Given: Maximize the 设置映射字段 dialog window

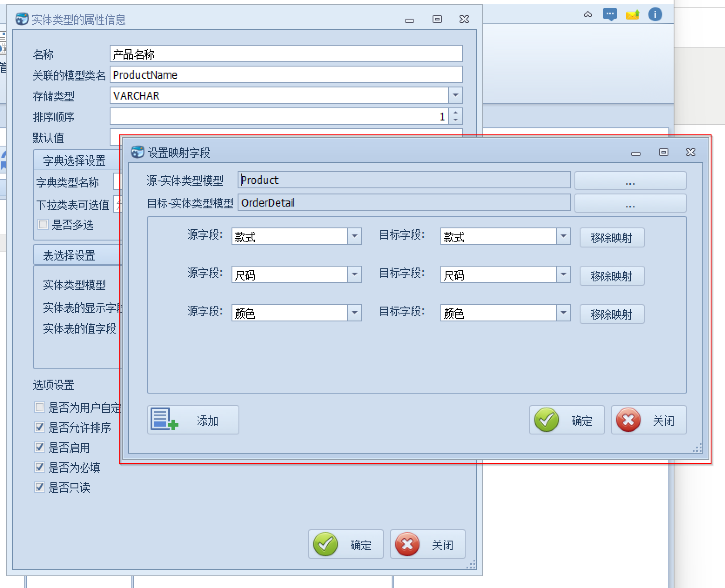Looking at the screenshot, I should 663,152.
